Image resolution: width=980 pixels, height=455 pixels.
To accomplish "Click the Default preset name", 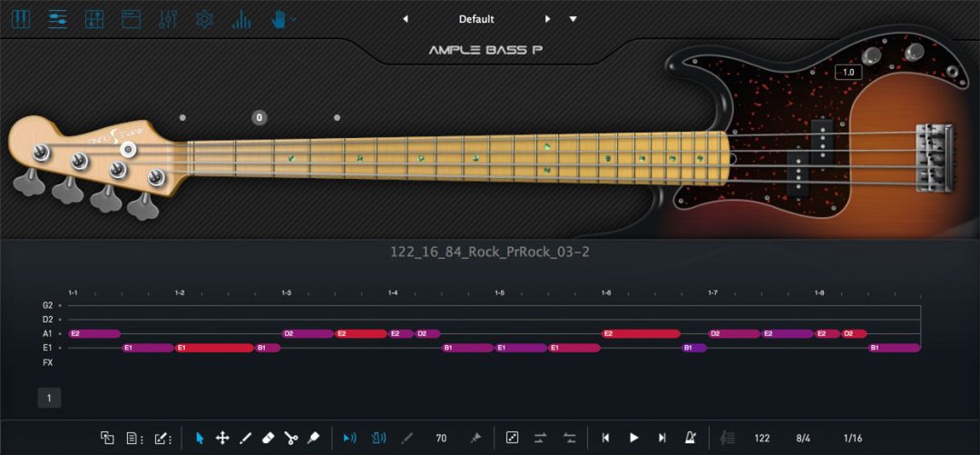I will [476, 19].
